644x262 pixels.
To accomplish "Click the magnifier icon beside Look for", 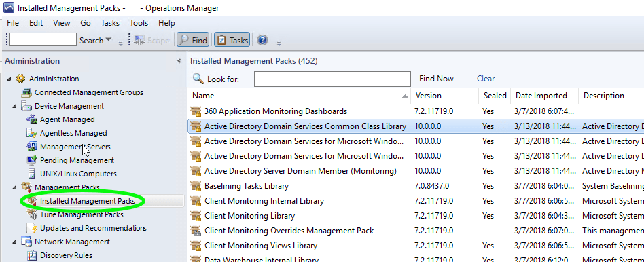I will [x=198, y=79].
